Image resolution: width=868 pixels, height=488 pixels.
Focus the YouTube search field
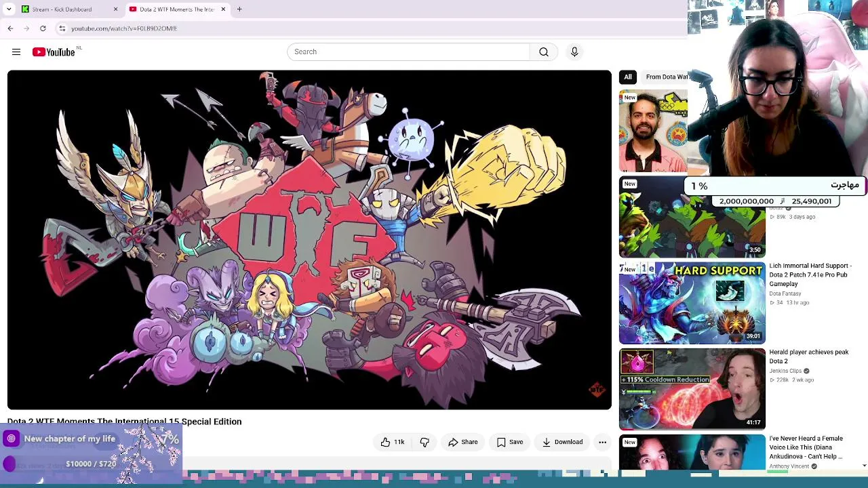click(x=408, y=52)
